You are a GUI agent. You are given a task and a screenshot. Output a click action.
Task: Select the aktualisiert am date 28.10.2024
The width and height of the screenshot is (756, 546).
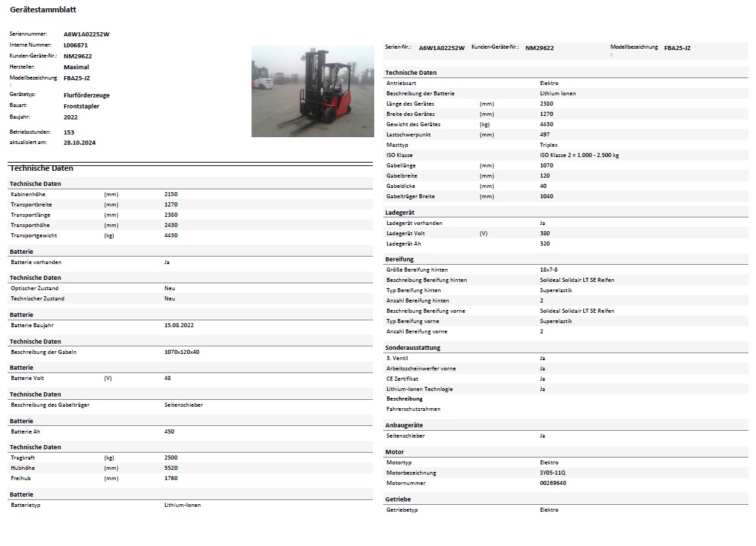(x=79, y=142)
